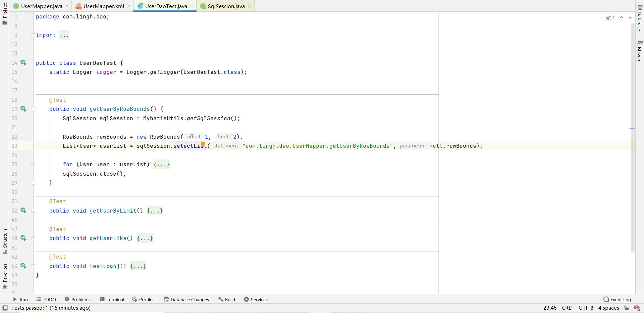Run the testLog4j test gutter icon
The image size is (644, 313).
pos(23,266)
